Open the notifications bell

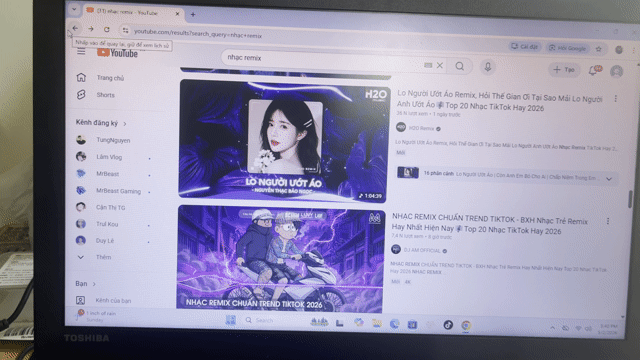click(x=594, y=70)
